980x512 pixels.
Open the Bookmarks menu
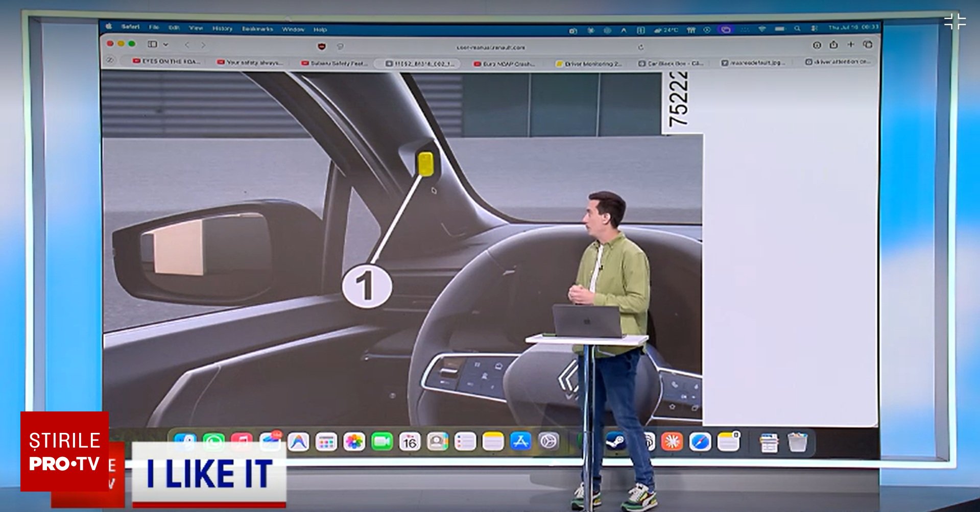coord(257,29)
